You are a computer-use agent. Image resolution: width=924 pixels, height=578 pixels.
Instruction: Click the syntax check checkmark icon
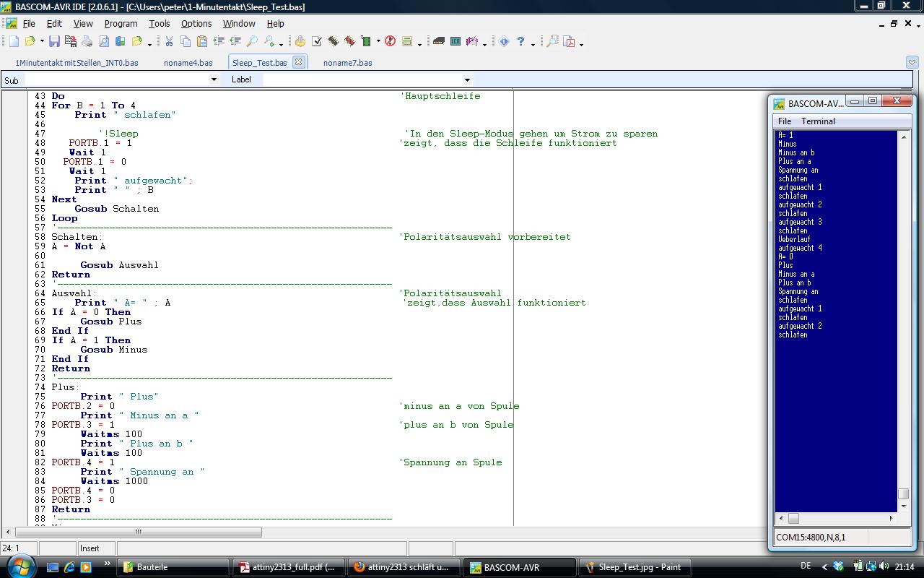click(x=316, y=42)
